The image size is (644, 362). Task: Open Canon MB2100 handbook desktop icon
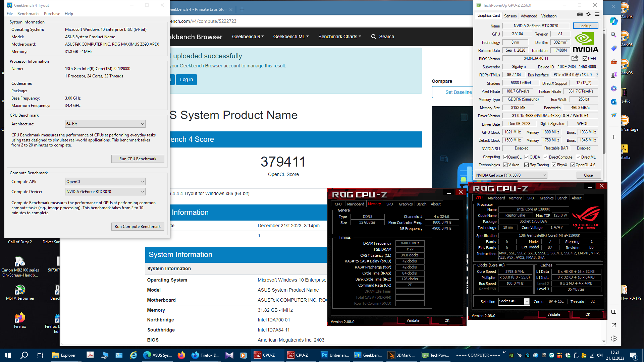[x=20, y=266]
